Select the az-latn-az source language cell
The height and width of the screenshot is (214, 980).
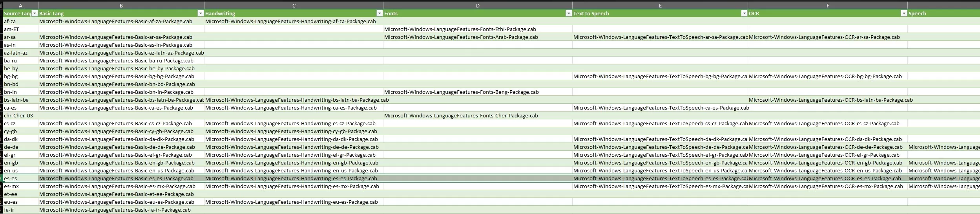point(20,53)
